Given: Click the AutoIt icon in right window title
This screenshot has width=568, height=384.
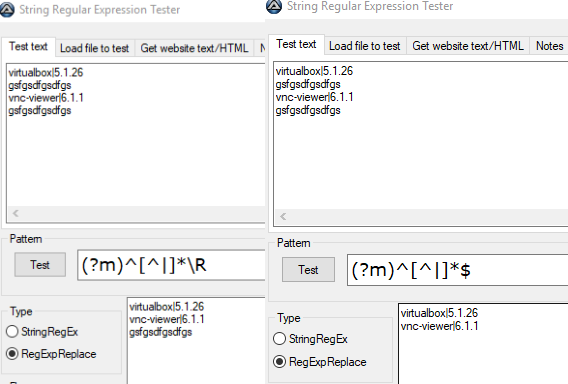Looking at the screenshot, I should point(274,6).
